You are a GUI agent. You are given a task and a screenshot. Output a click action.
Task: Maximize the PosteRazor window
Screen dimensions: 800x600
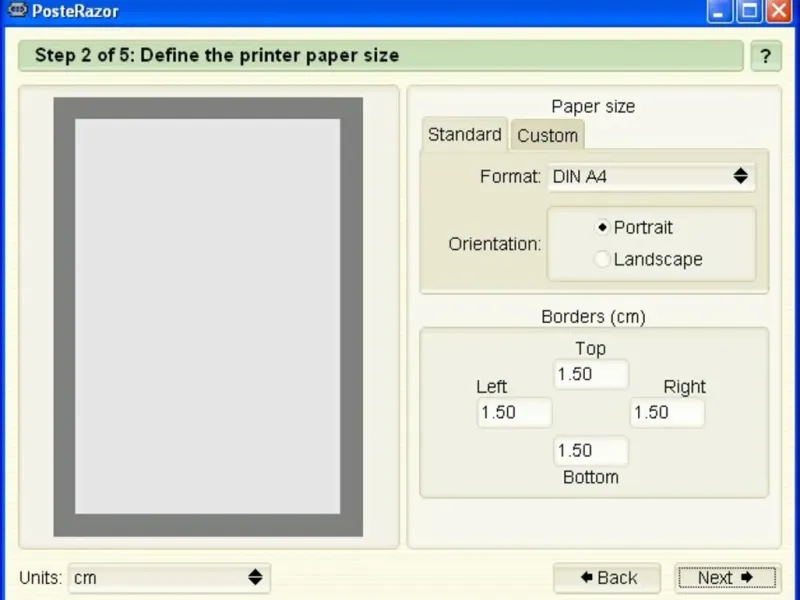[x=749, y=11]
